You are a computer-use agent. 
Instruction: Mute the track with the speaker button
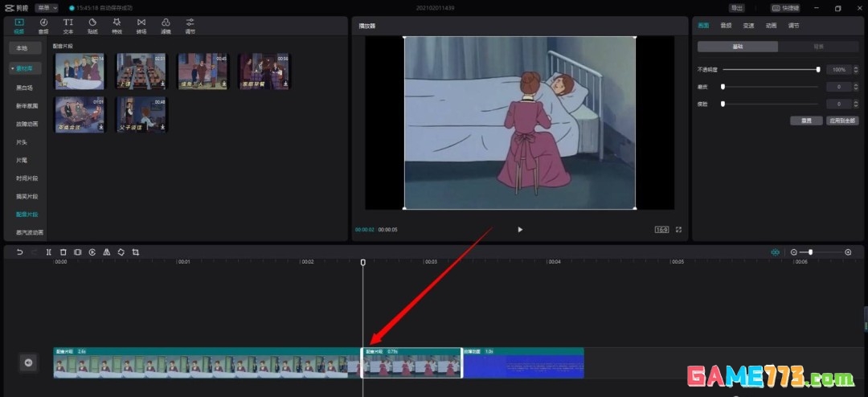click(28, 362)
